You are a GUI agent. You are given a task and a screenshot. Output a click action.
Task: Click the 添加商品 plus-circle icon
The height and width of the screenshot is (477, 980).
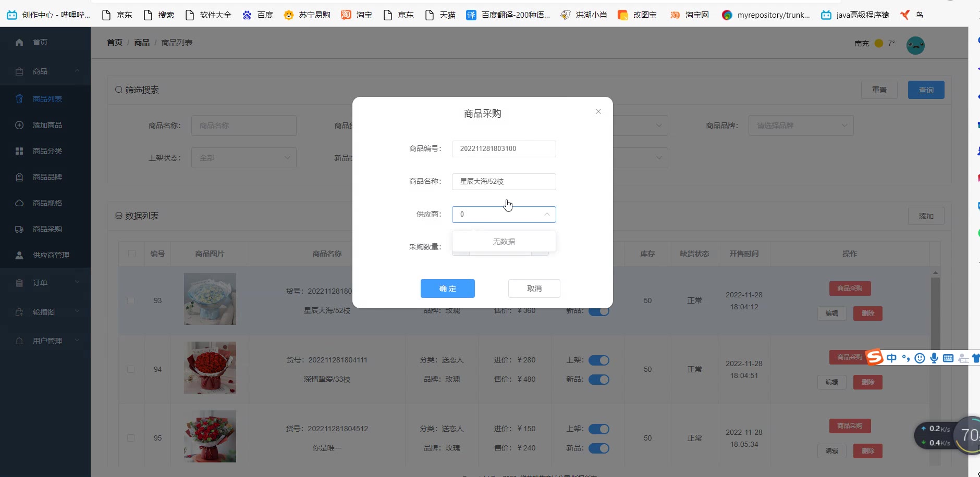coord(19,125)
